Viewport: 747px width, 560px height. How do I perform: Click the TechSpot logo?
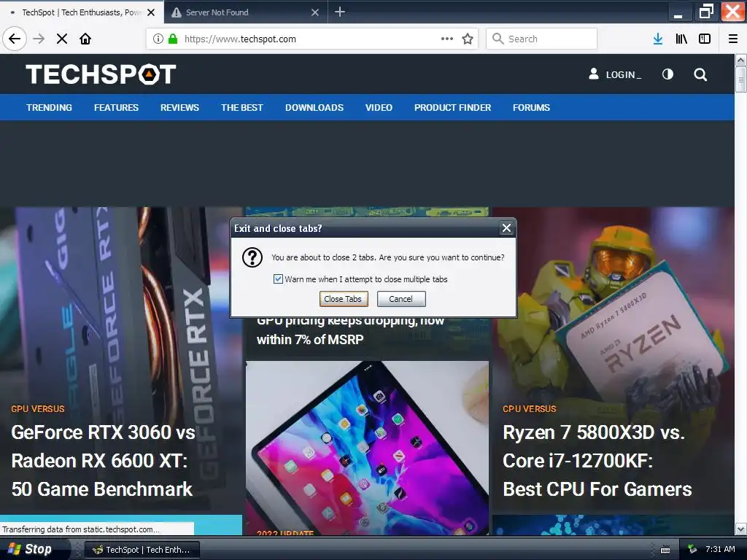pos(101,74)
